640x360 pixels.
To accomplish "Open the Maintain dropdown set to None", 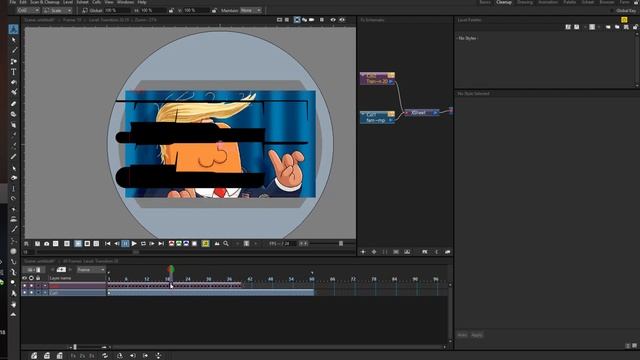I will pyautogui.click(x=251, y=10).
